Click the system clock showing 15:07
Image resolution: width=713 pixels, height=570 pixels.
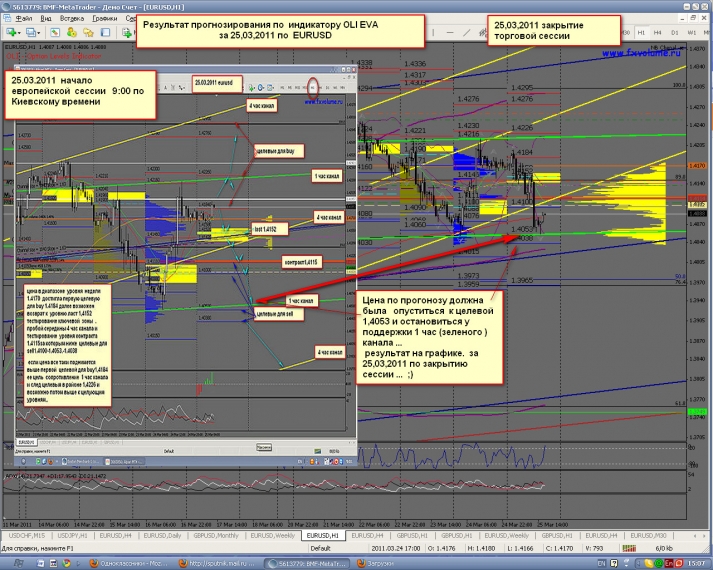[x=698, y=564]
